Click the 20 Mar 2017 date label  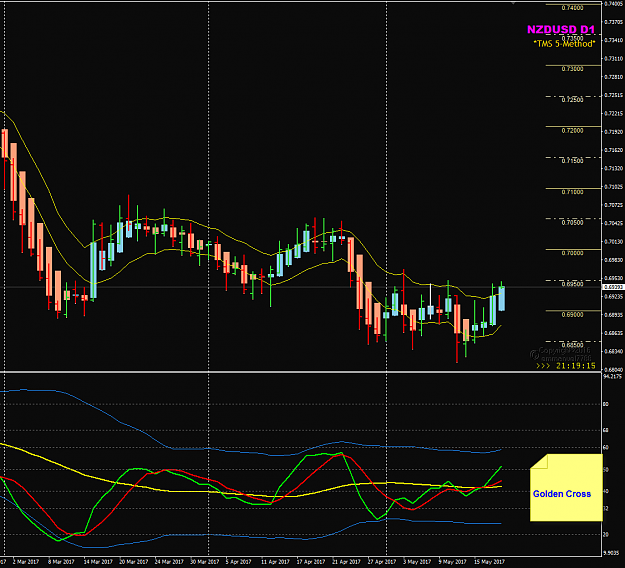(134, 562)
